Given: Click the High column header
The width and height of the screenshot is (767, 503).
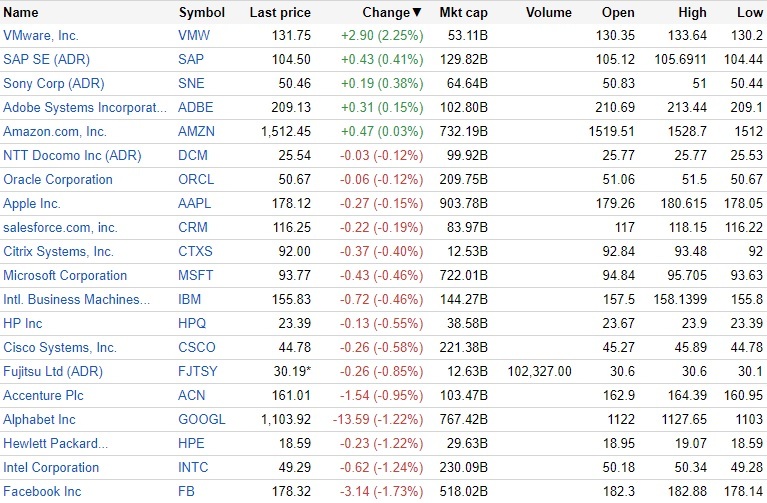Looking at the screenshot, I should (692, 13).
